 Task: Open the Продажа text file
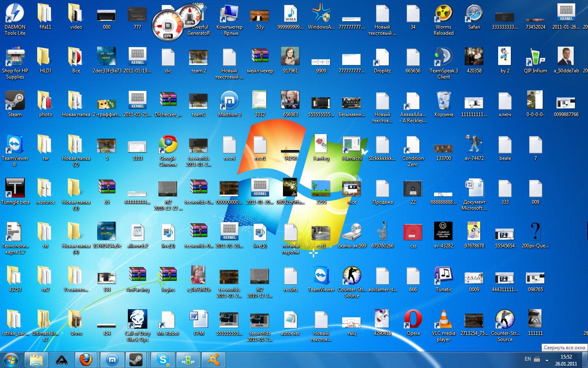coord(383,191)
